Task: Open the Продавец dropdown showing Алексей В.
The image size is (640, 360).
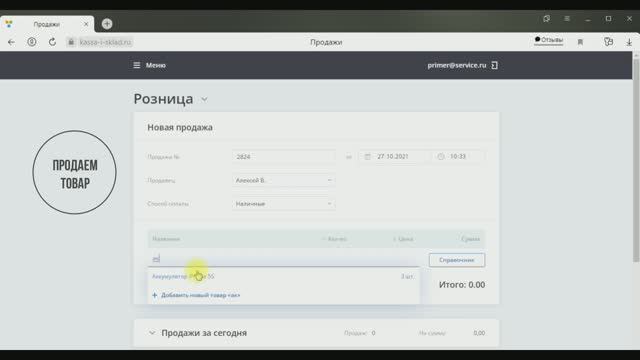Action: coord(284,180)
